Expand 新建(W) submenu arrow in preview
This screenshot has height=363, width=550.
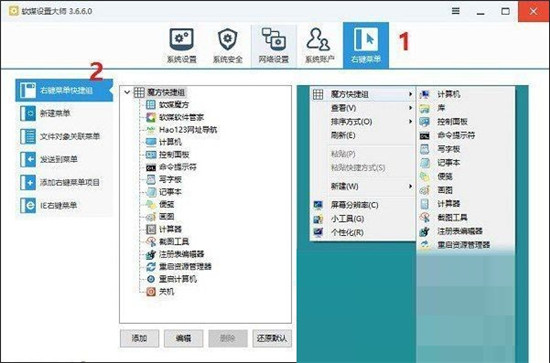pos(410,186)
